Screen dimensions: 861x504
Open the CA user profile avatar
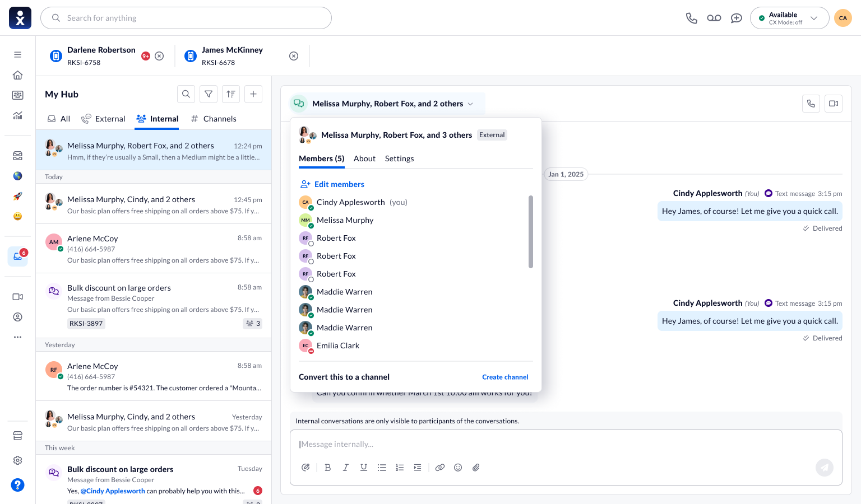pos(843,18)
